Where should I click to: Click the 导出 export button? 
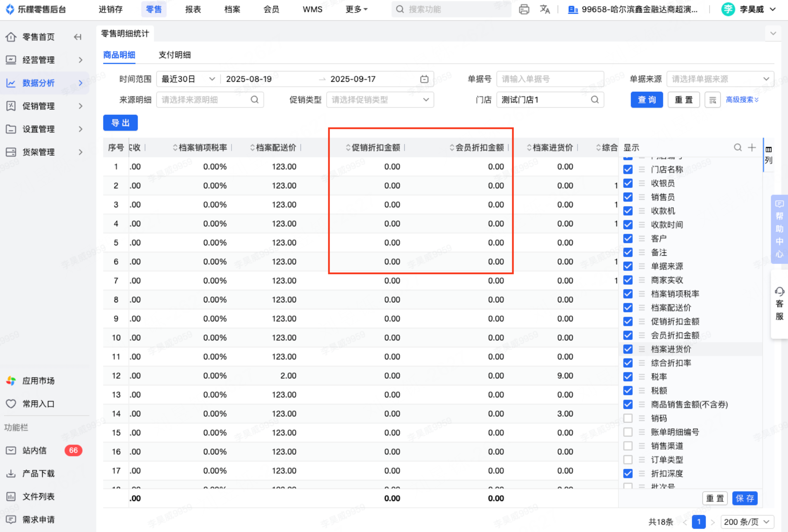coord(120,123)
